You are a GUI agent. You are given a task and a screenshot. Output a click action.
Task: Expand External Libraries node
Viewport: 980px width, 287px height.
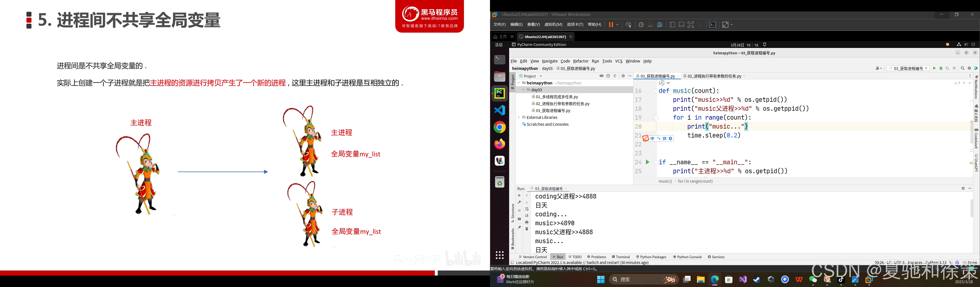click(519, 117)
